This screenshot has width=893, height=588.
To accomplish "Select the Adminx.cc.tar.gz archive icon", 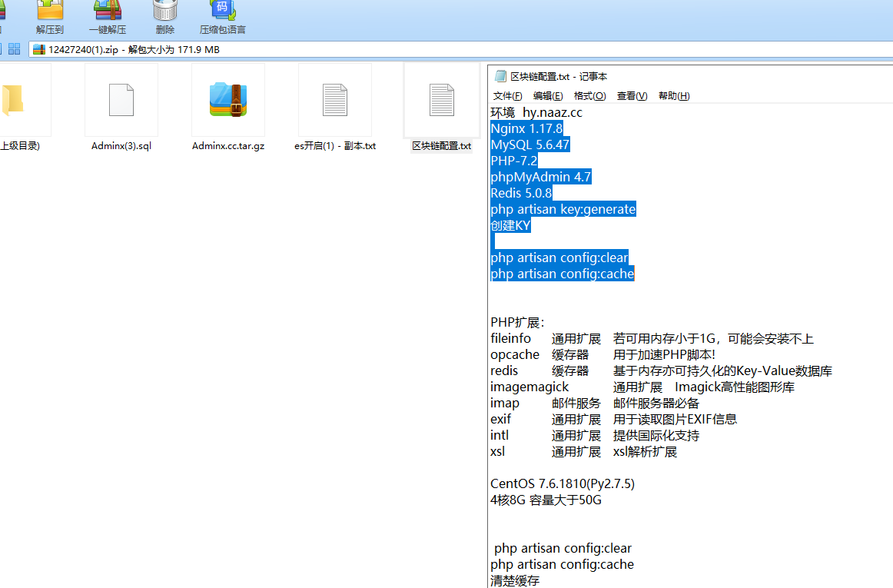I will [227, 100].
